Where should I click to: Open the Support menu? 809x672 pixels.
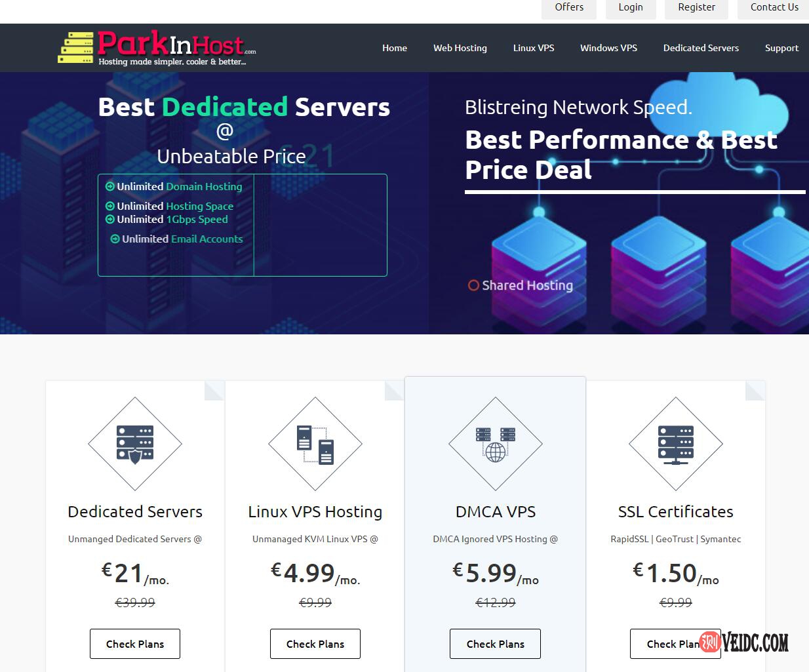pos(781,48)
